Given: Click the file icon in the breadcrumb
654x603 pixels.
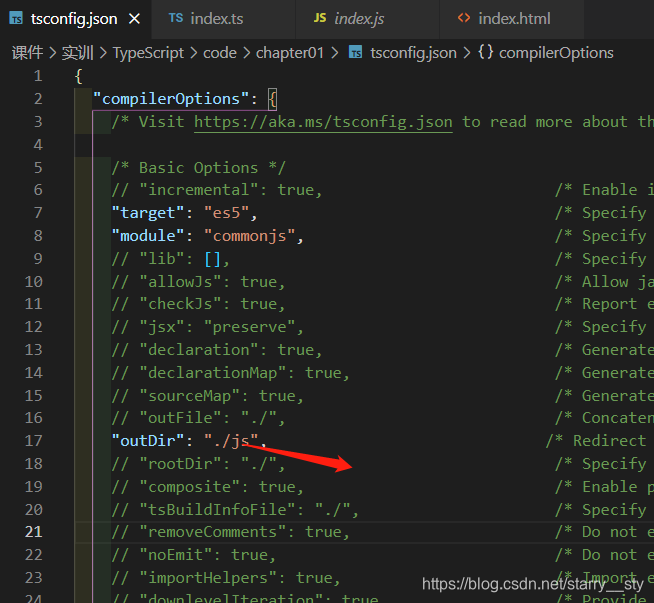Looking at the screenshot, I should 355,53.
